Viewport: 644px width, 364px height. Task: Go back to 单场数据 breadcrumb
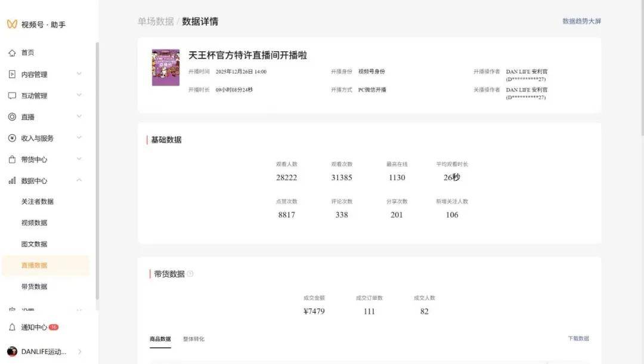[156, 21]
